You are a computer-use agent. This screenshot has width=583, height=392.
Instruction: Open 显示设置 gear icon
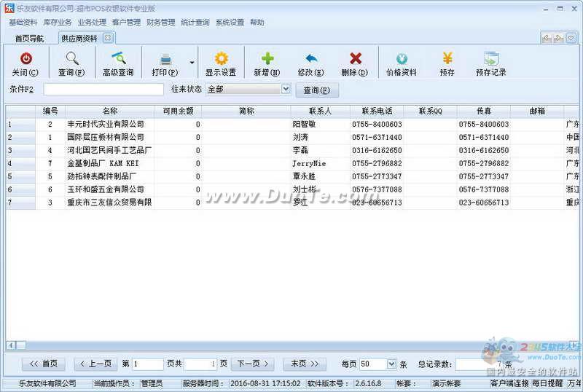(x=220, y=60)
